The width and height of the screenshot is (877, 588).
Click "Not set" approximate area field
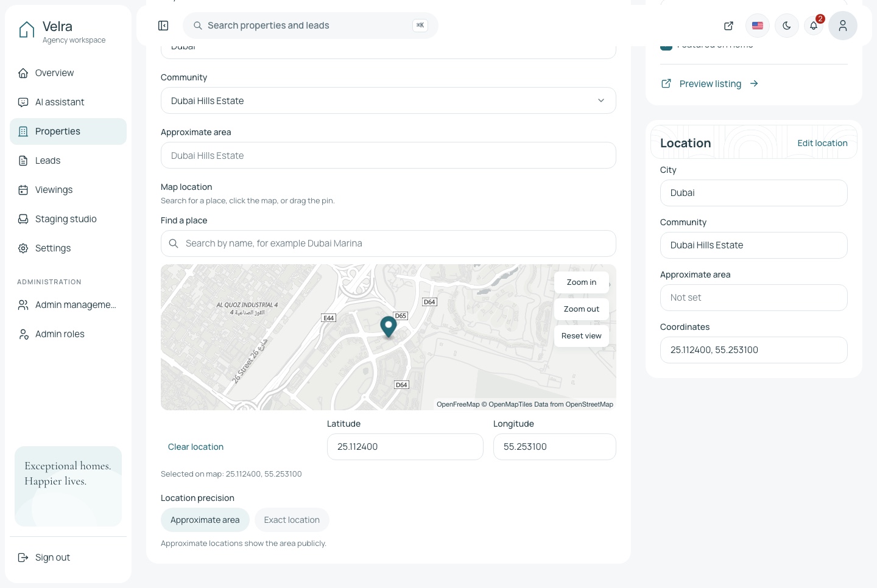pyautogui.click(x=754, y=298)
